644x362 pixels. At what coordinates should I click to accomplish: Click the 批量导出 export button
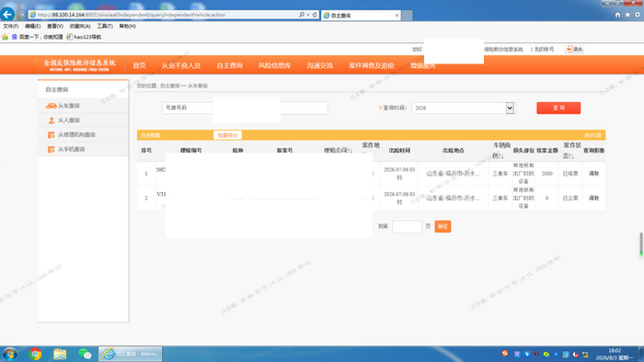227,135
